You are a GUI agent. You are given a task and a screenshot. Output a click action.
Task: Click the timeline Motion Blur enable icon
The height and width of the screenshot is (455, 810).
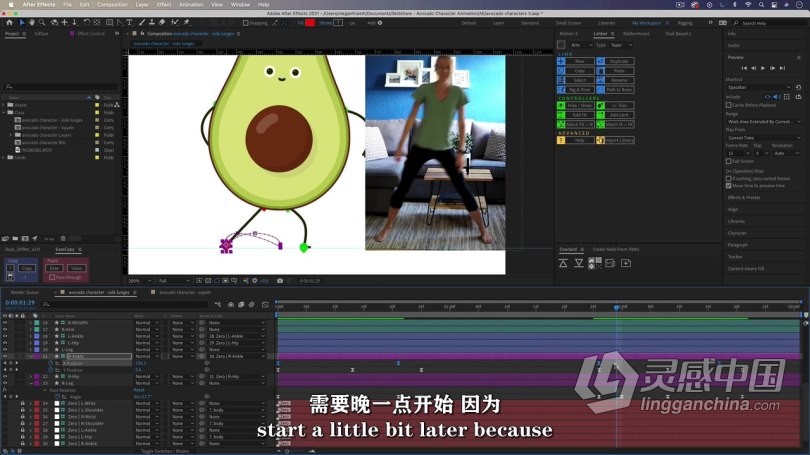point(252,305)
